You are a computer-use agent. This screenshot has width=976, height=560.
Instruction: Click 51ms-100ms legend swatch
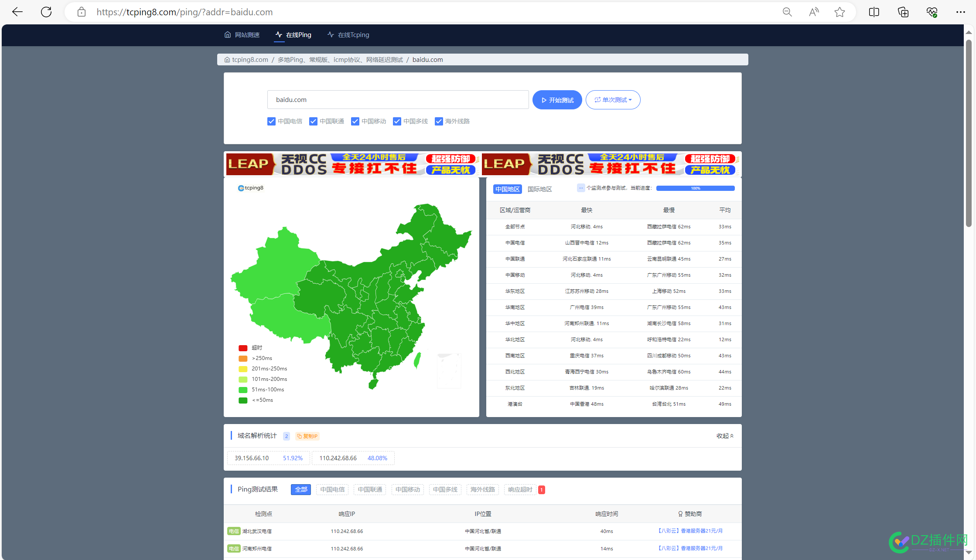(x=243, y=390)
